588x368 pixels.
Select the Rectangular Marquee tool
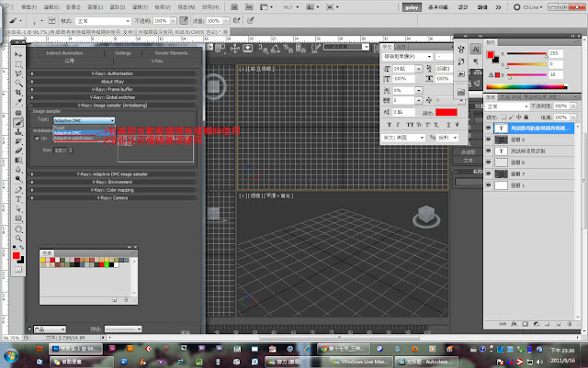pos(18,64)
